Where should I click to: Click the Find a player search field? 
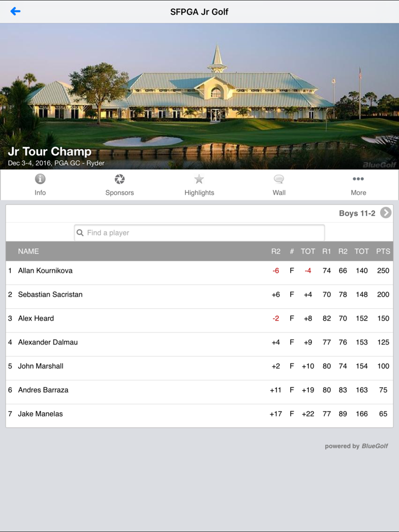(199, 232)
